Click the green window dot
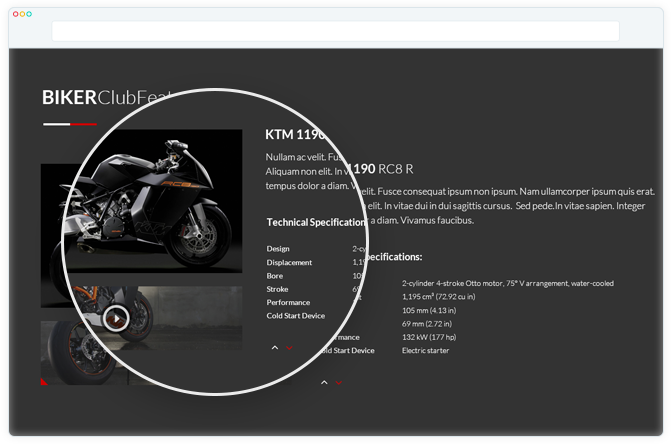Image resolution: width=671 pixels, height=445 pixels. pyautogui.click(x=29, y=14)
